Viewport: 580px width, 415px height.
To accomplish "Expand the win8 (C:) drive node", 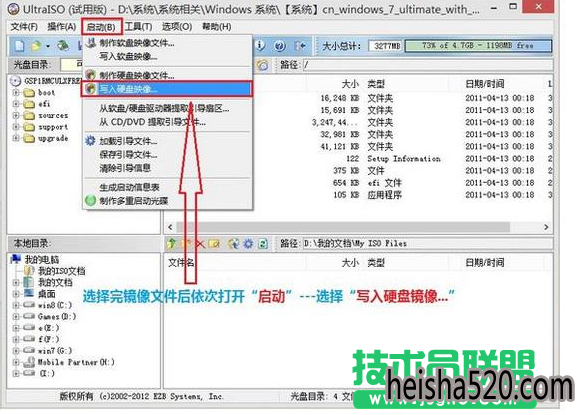I will [x=16, y=305].
